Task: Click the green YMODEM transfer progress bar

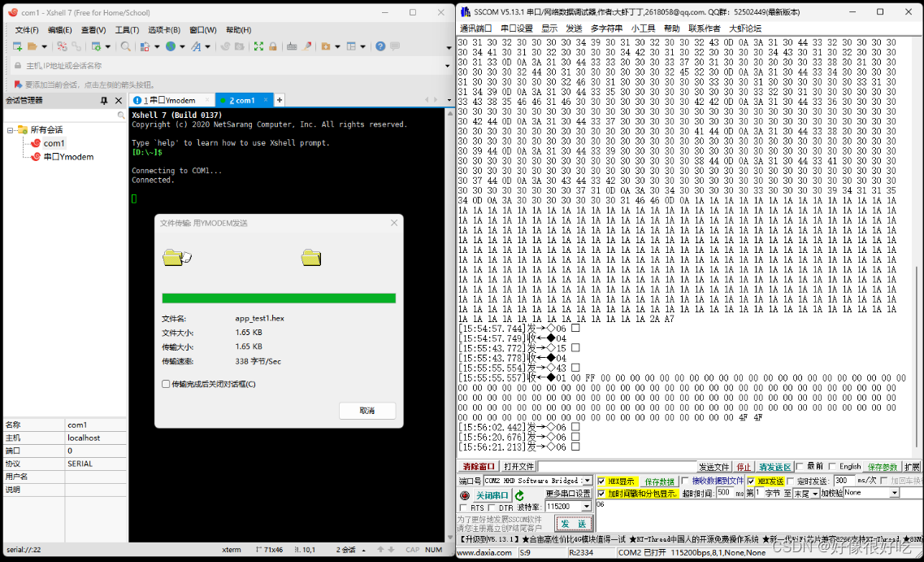Action: (x=279, y=298)
